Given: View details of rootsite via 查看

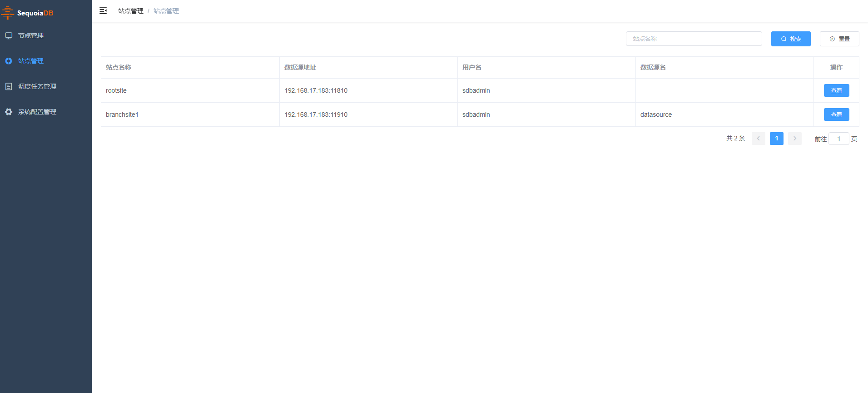Looking at the screenshot, I should (836, 90).
